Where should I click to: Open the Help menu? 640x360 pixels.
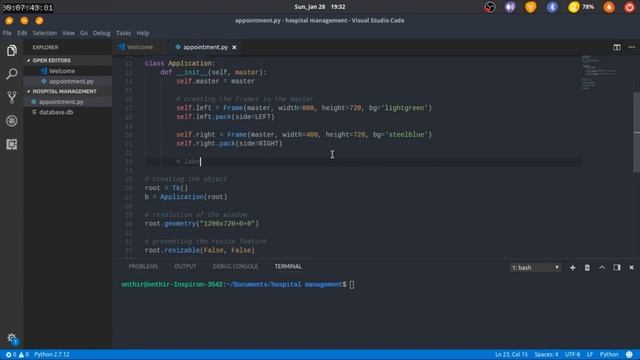click(x=142, y=33)
